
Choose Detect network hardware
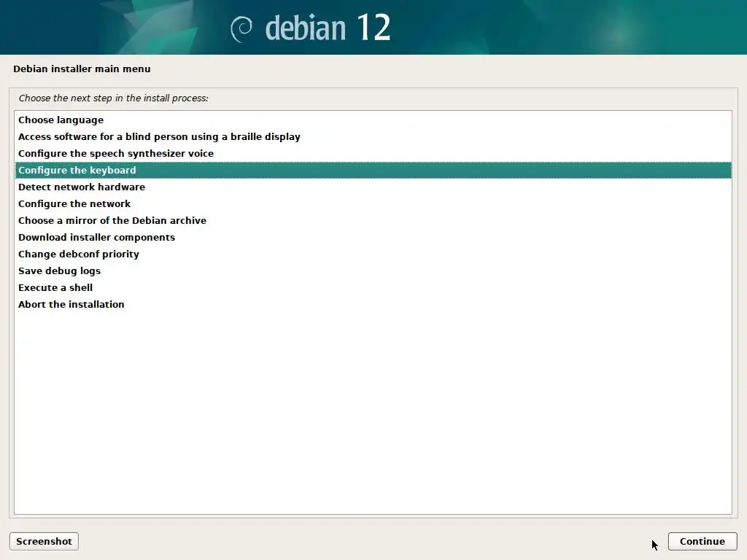[x=373, y=187]
